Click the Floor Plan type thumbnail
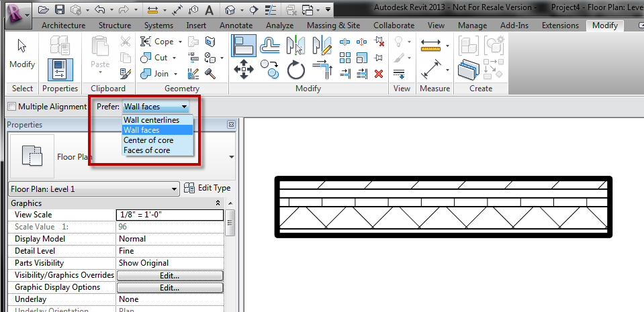This screenshot has width=644, height=312. point(32,156)
